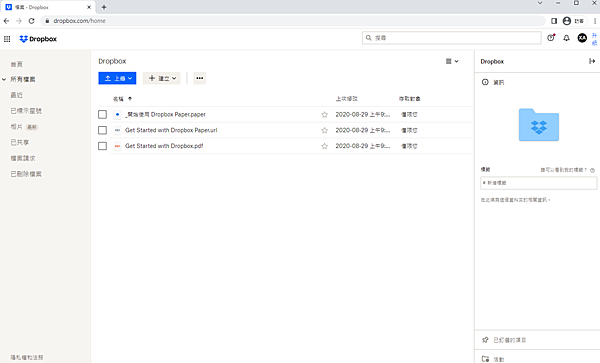
Task: Click the upgrade link in header
Action: [x=594, y=39]
